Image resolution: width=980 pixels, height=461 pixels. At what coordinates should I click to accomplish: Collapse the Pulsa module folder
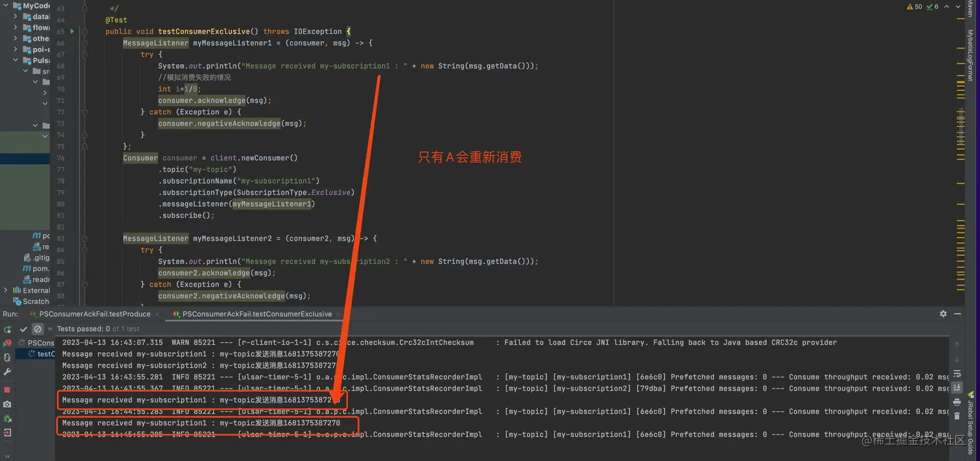click(16, 60)
